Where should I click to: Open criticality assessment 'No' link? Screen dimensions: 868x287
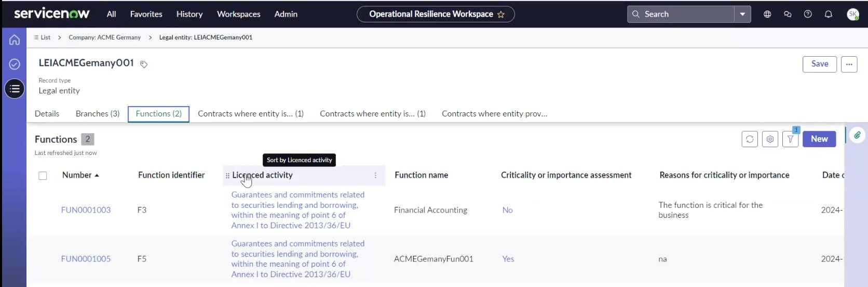coord(507,210)
